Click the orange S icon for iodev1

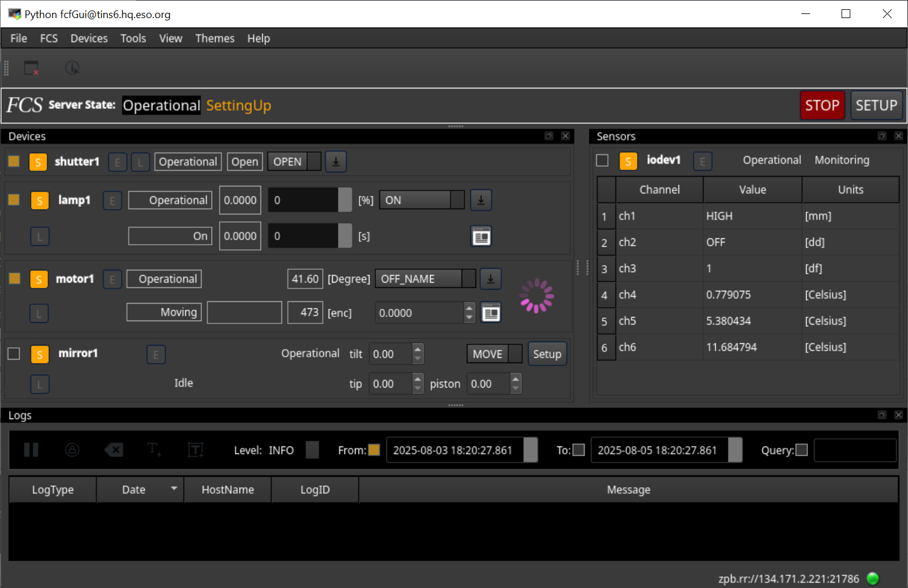point(628,161)
